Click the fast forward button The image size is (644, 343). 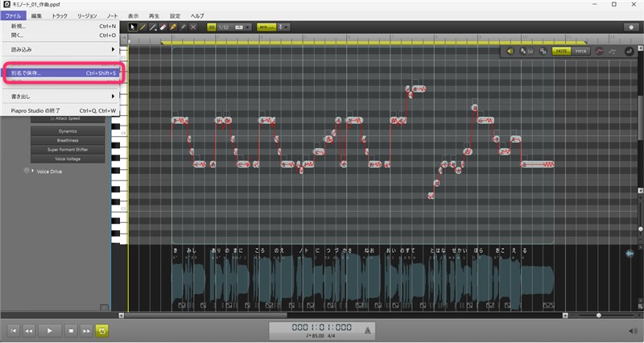86,331
